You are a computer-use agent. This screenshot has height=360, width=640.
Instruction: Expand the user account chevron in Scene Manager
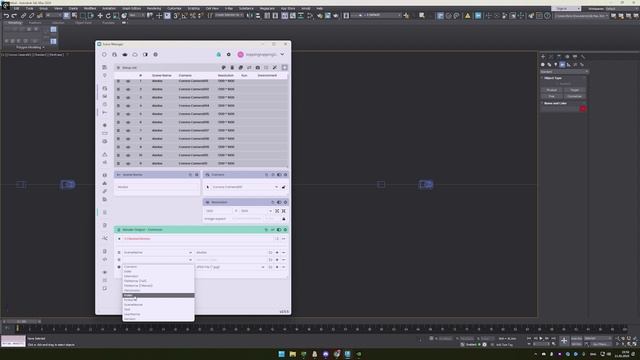pyautogui.click(x=282, y=54)
